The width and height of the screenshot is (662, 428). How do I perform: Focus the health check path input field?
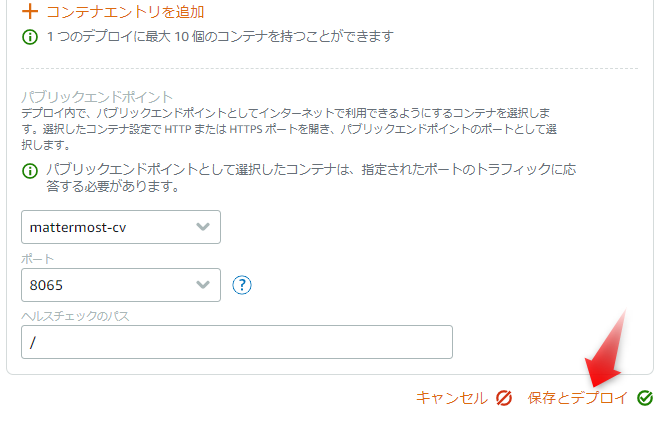236,342
